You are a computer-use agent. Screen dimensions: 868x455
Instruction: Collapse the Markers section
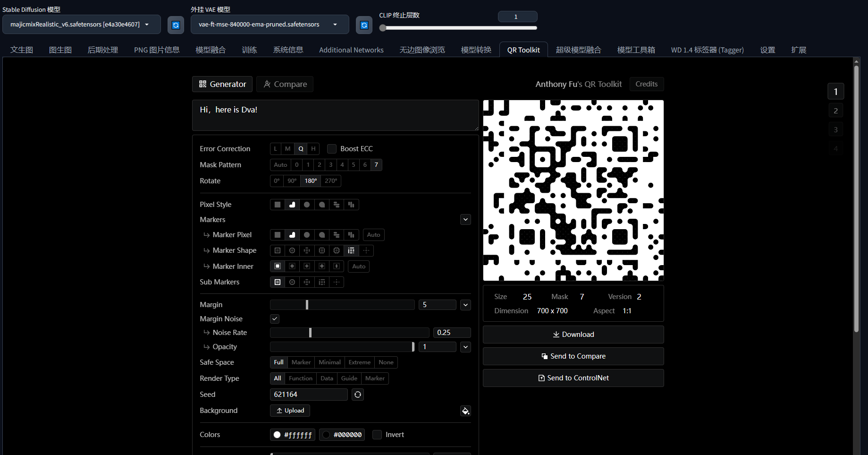tap(465, 220)
